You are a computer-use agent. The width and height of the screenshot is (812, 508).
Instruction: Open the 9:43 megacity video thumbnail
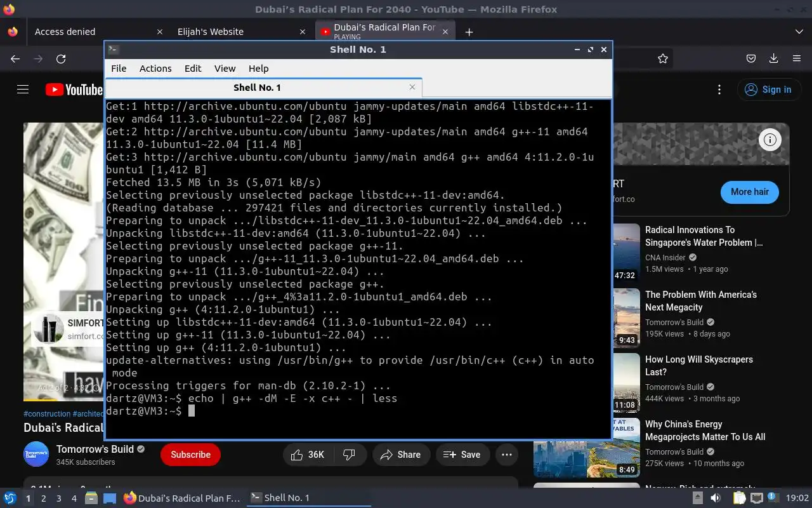625,317
